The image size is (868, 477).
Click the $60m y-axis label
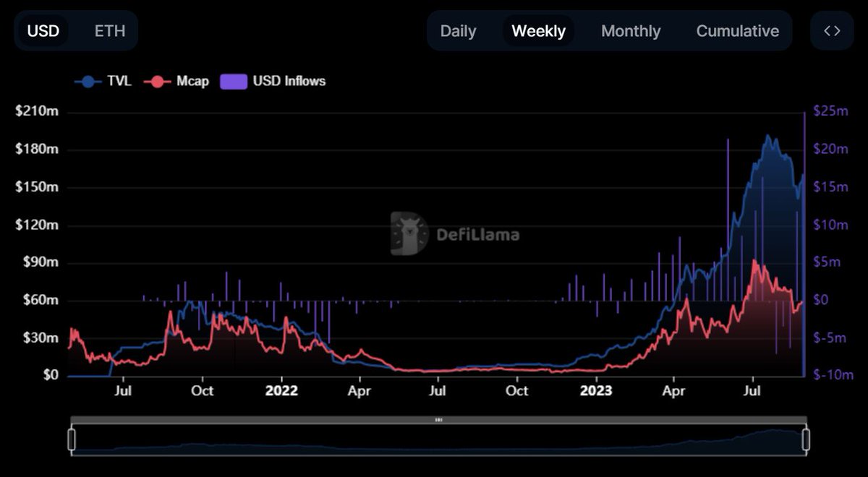tap(40, 300)
